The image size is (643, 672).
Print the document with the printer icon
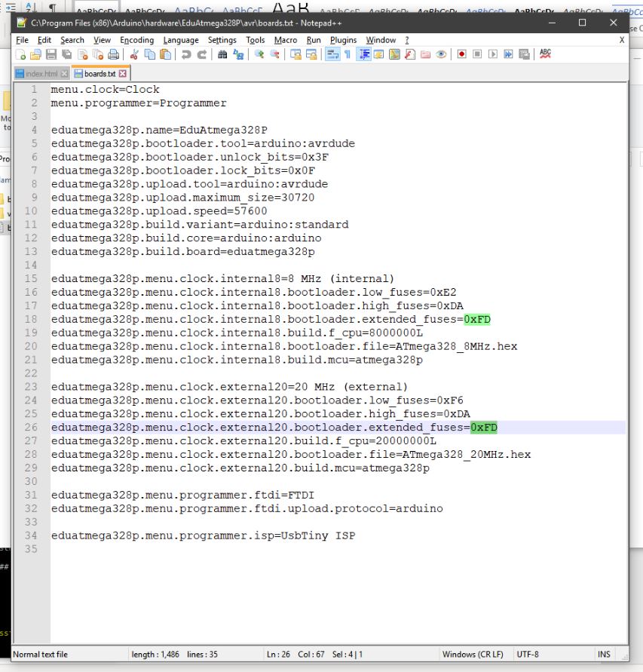[x=114, y=54]
